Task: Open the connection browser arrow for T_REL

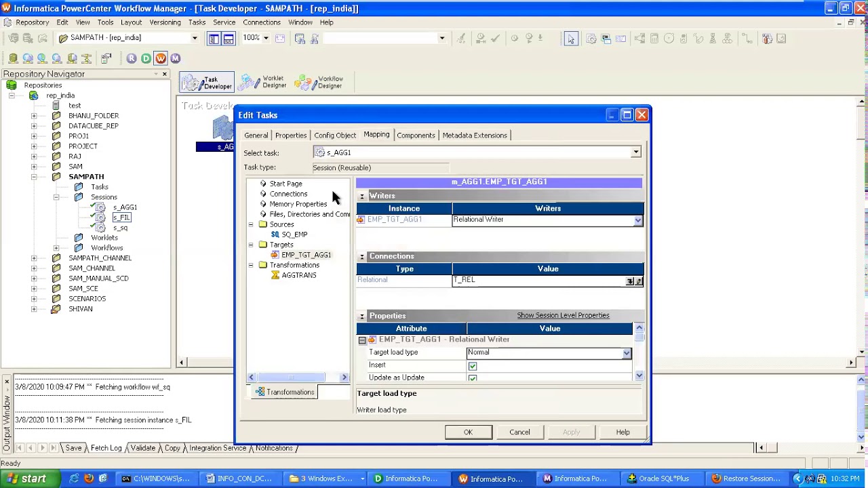Action: coord(630,281)
